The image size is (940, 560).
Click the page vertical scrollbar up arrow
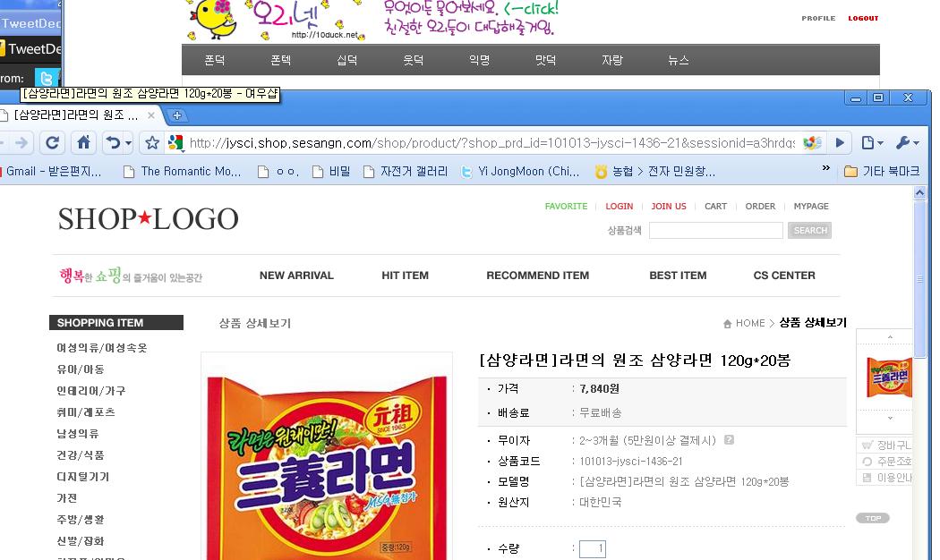click(919, 193)
